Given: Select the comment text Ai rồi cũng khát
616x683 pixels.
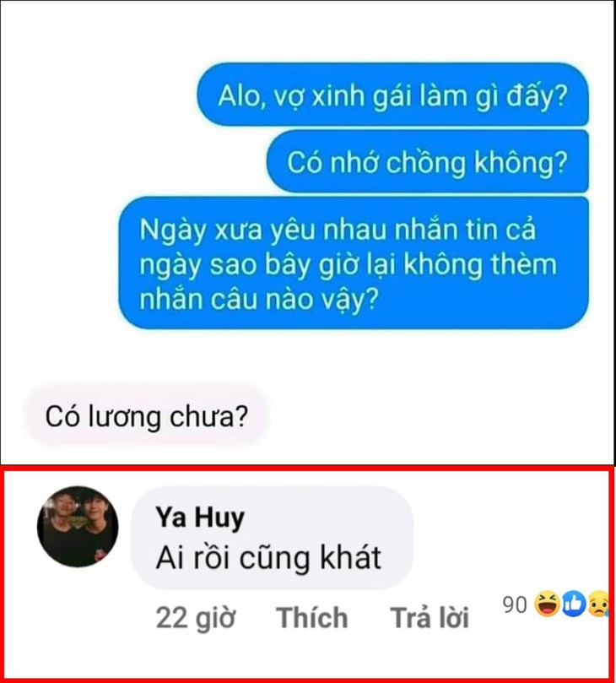Looking at the screenshot, I should tap(268, 557).
